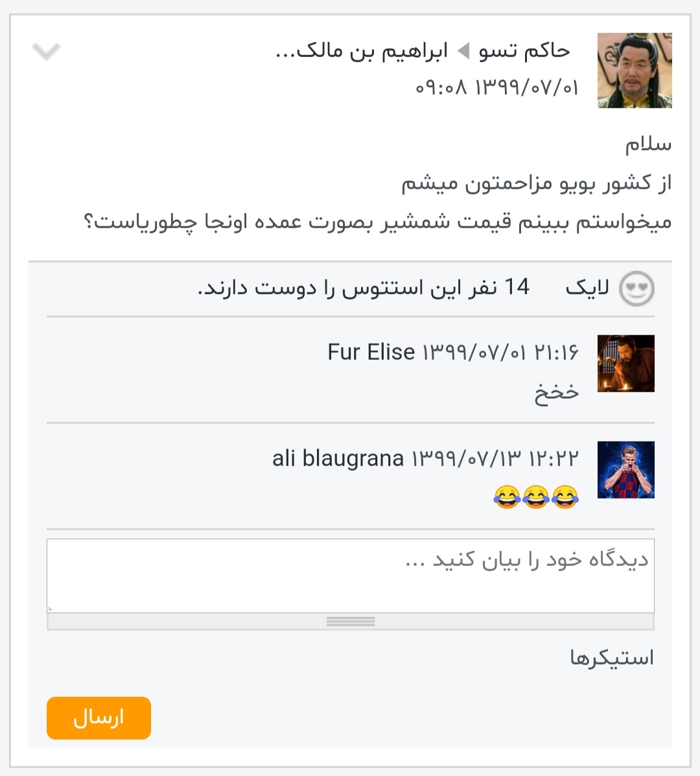Click the orange ارسال send button
The width and height of the screenshot is (700, 776).
pyautogui.click(x=99, y=718)
